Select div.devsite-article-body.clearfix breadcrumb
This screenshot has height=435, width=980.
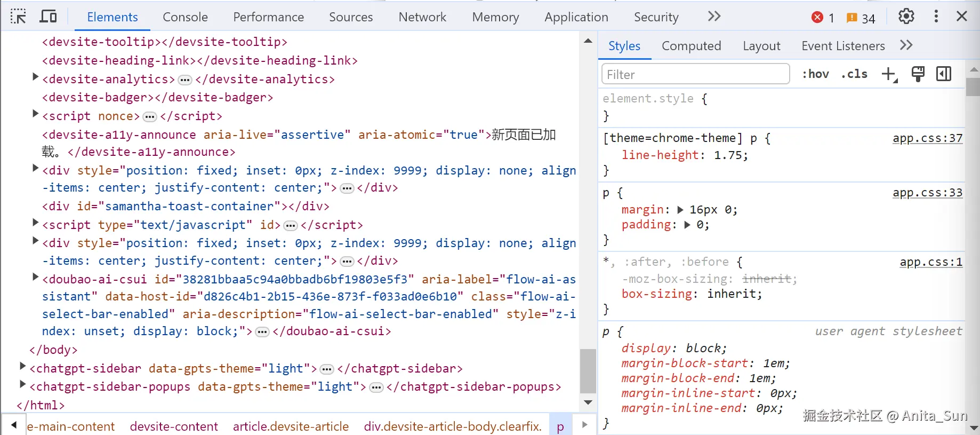pos(453,426)
